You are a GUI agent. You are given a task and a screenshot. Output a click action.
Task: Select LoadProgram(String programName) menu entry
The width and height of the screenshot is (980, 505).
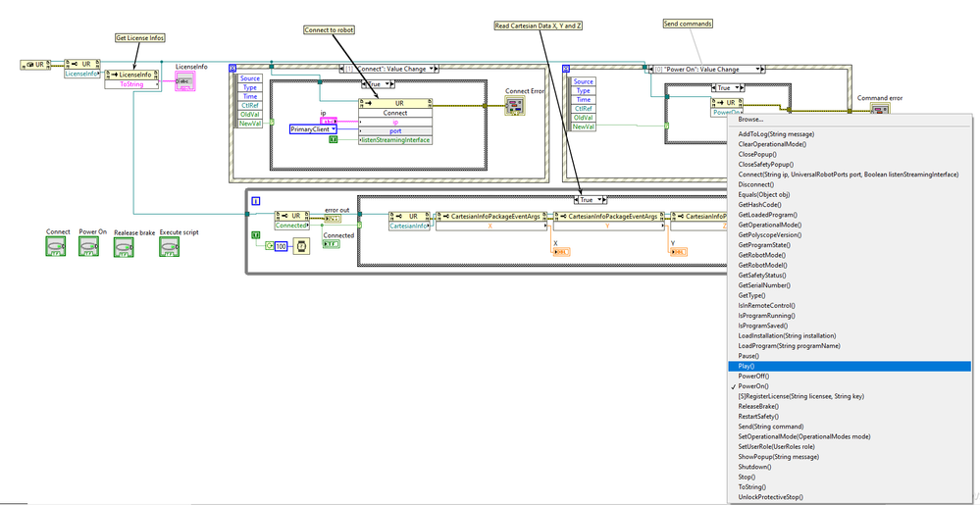pyautogui.click(x=850, y=345)
